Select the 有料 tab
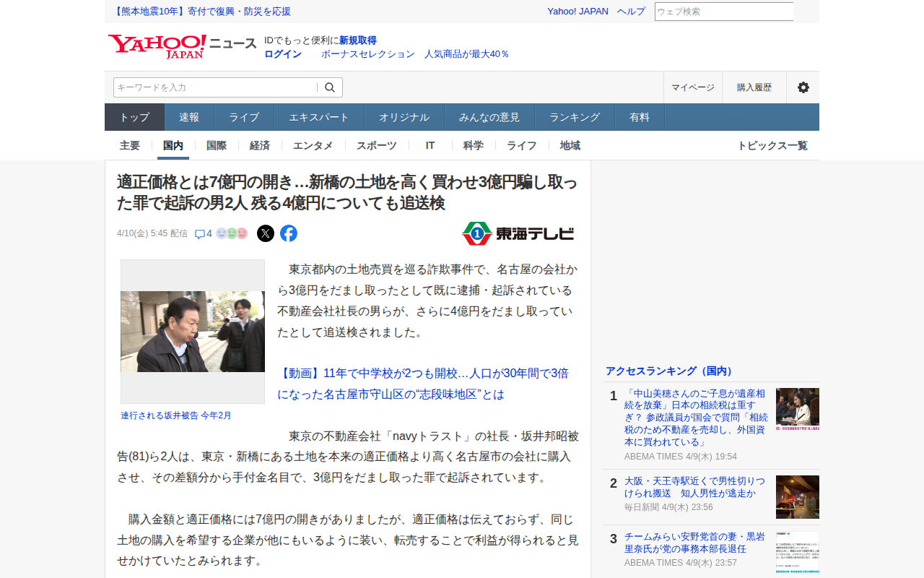The height and width of the screenshot is (578, 924). tap(640, 117)
